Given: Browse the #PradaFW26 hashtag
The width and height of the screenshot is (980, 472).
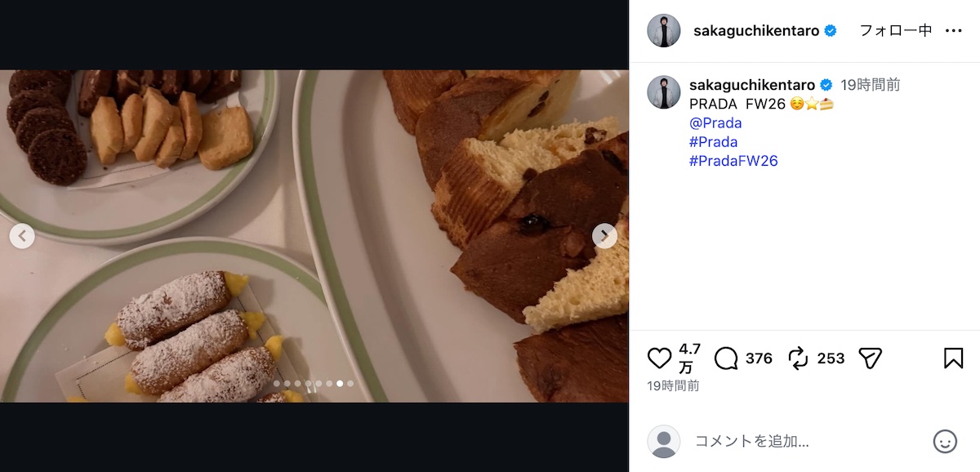Looking at the screenshot, I should coord(733,161).
